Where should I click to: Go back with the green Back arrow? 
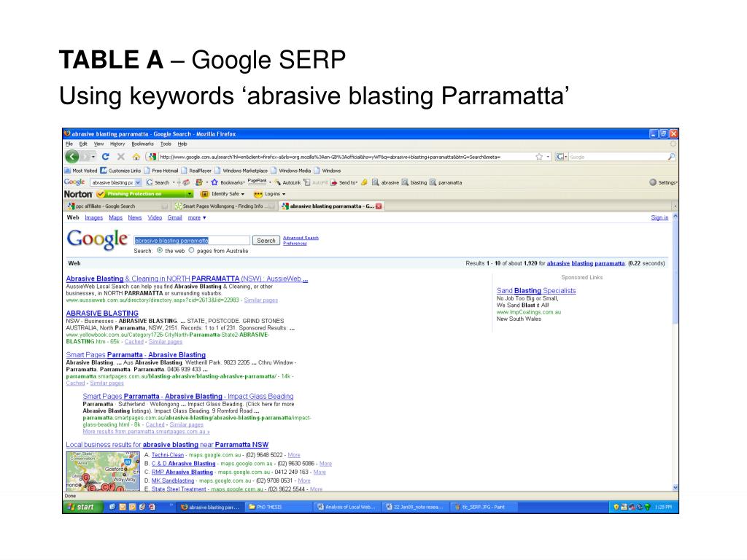72,156
